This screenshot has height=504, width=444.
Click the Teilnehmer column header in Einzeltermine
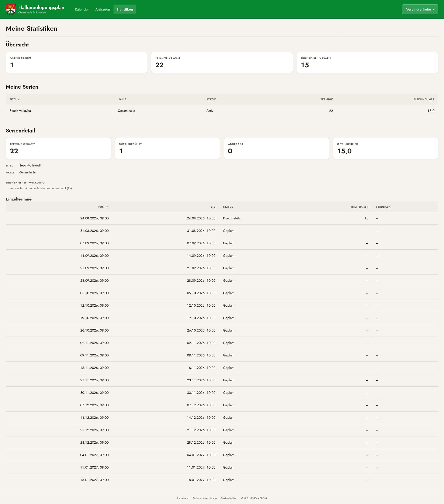pyautogui.click(x=359, y=207)
